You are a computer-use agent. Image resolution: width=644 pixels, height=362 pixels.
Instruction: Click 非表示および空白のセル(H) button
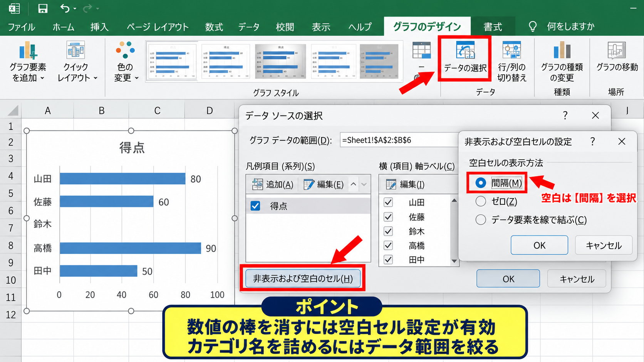tap(303, 279)
